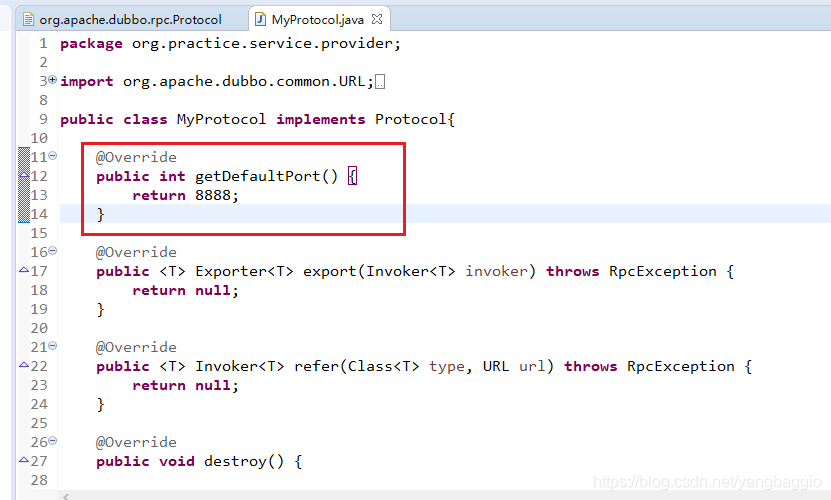The image size is (831, 500).
Task: Switch to org.apache.dubbo.rpc.Protocol tab
Action: (130, 20)
